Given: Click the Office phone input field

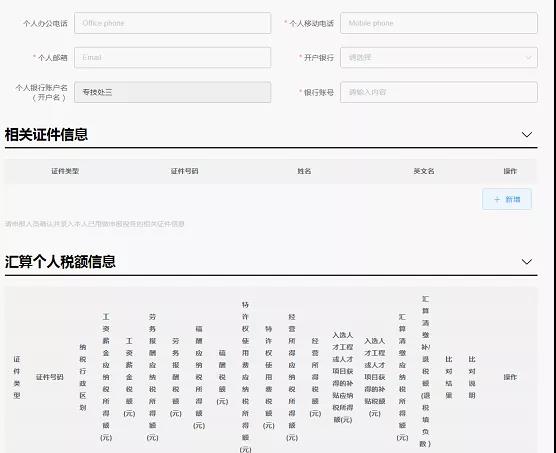Looking at the screenshot, I should click(172, 23).
